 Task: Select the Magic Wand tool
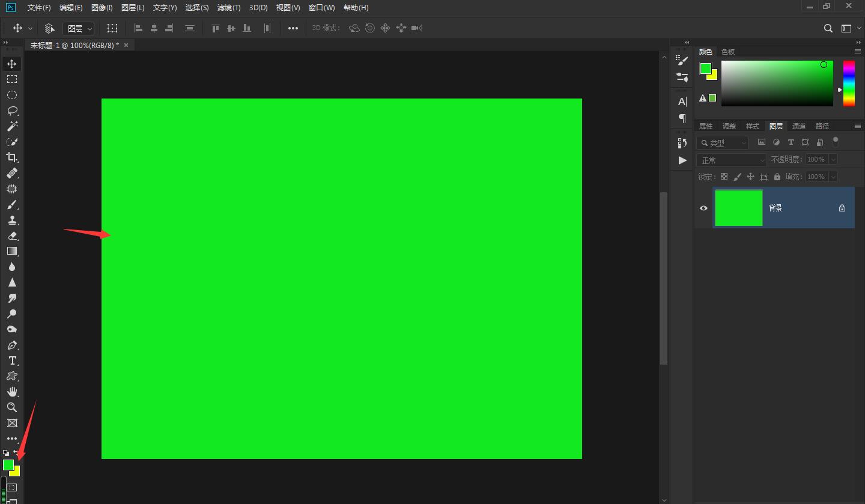12,126
